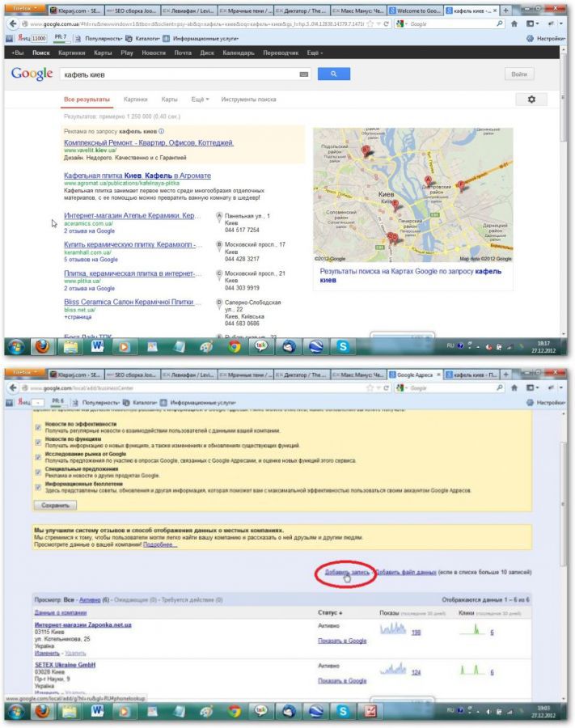
Task: Click map marker A on Kiev map
Action: click(x=428, y=180)
